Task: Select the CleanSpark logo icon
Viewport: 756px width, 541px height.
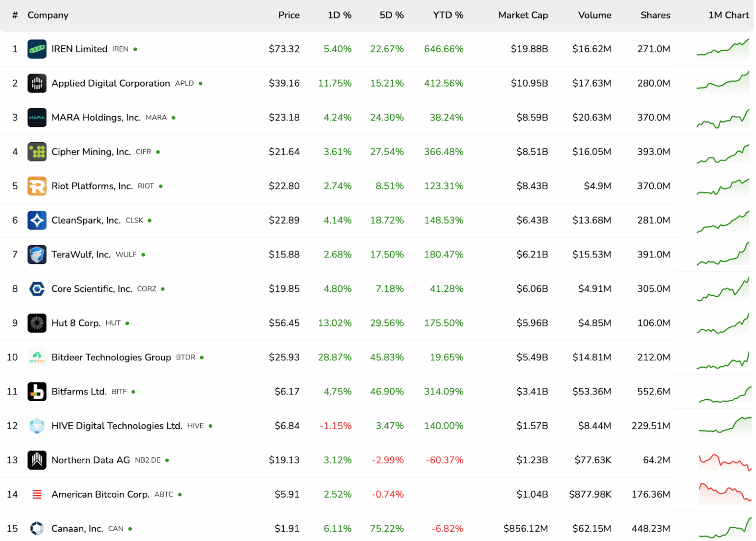Action: tap(37, 220)
